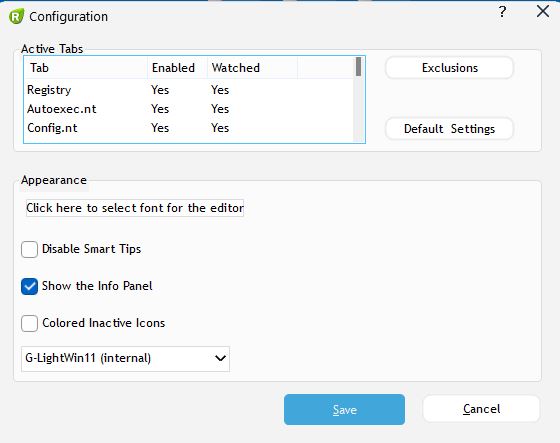Click the green R application icon

pyautogui.click(x=16, y=16)
